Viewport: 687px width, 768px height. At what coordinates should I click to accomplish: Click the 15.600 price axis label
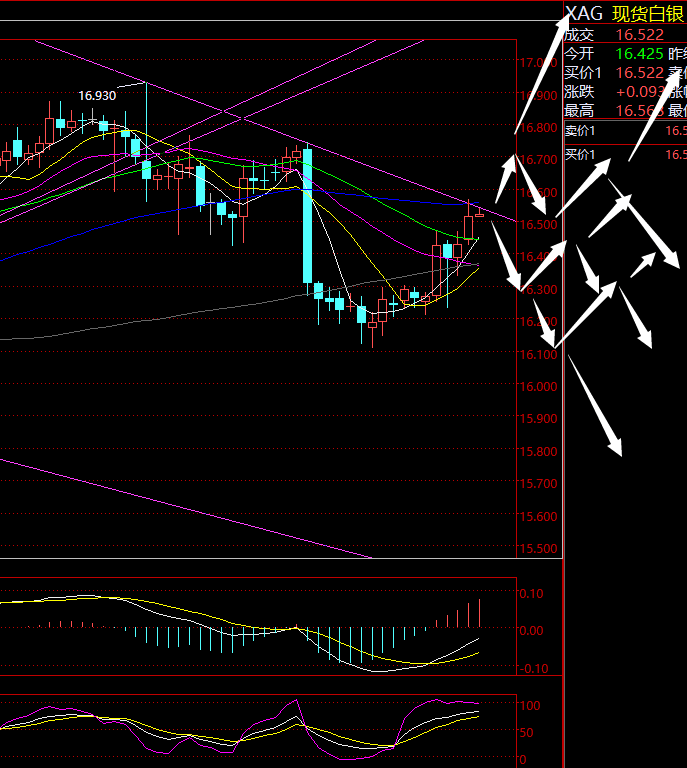coord(538,516)
